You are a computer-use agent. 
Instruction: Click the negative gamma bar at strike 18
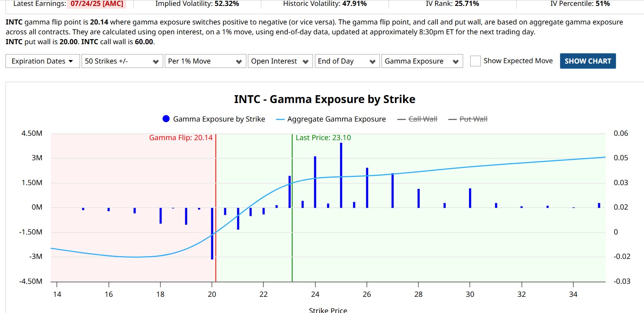pyautogui.click(x=160, y=216)
